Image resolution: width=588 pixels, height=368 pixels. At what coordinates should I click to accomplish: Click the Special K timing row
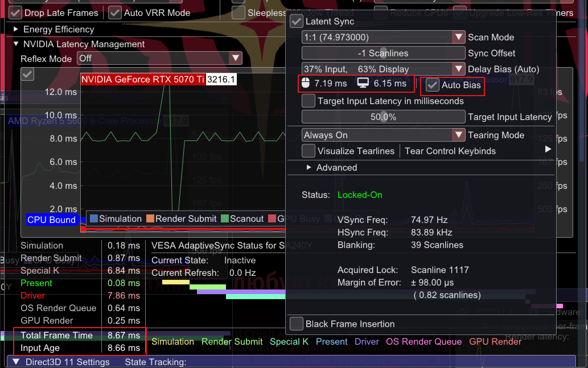click(x=80, y=271)
